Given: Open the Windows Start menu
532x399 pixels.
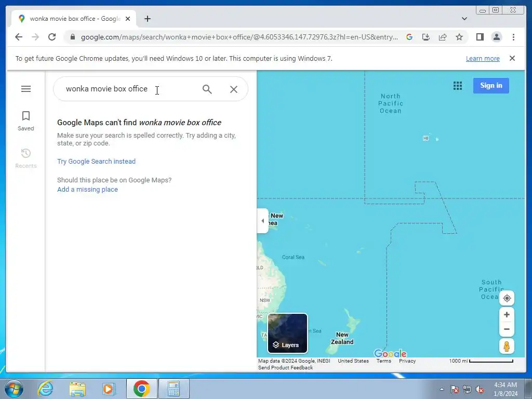Looking at the screenshot, I should tap(14, 389).
